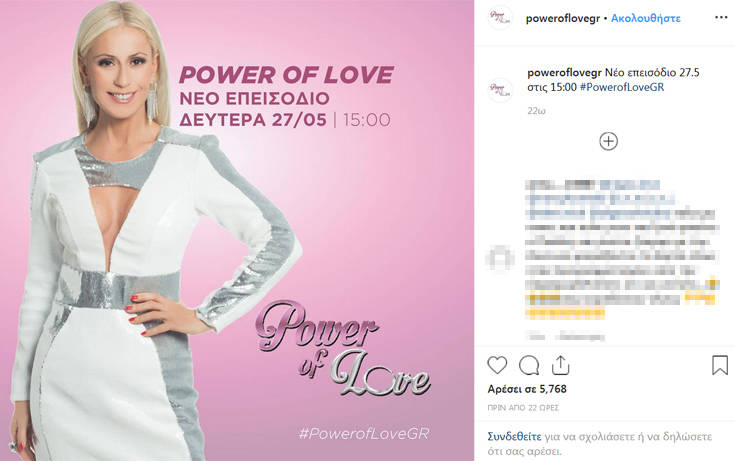The width and height of the screenshot is (735, 461).
Task: Share the post with the share icon
Action: coord(560,365)
